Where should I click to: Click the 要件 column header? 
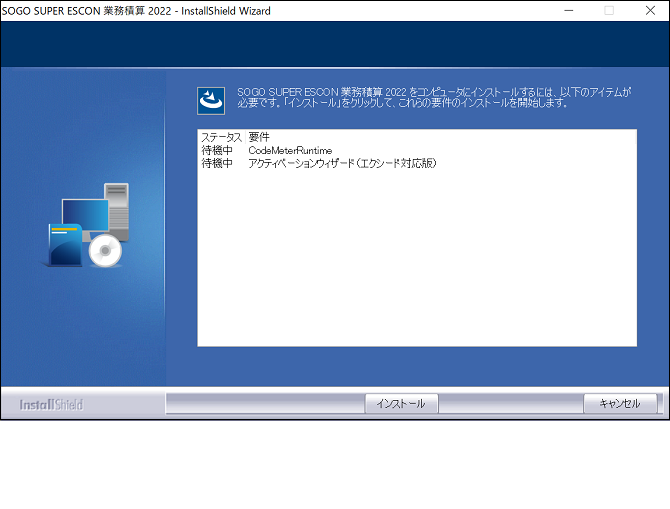[x=259, y=137]
